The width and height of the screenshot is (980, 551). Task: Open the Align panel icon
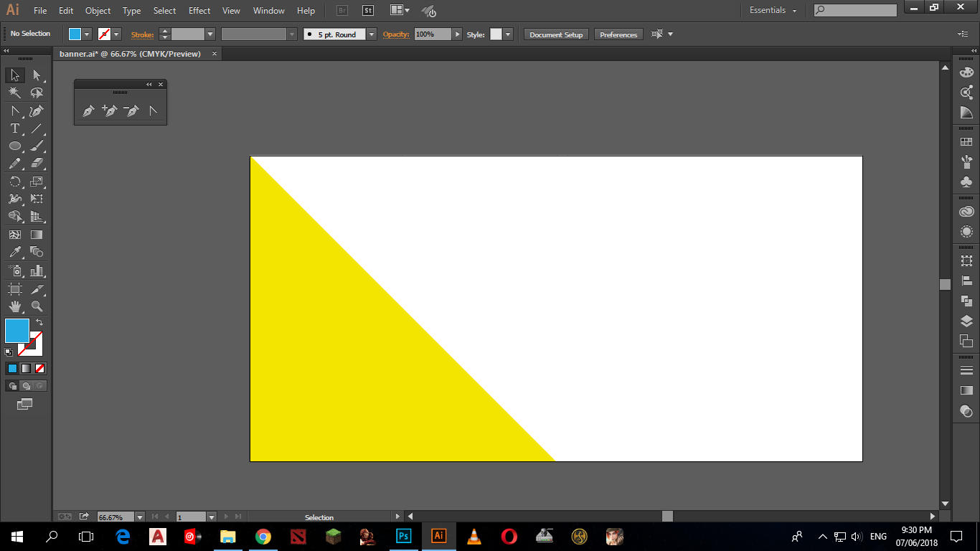coord(966,281)
